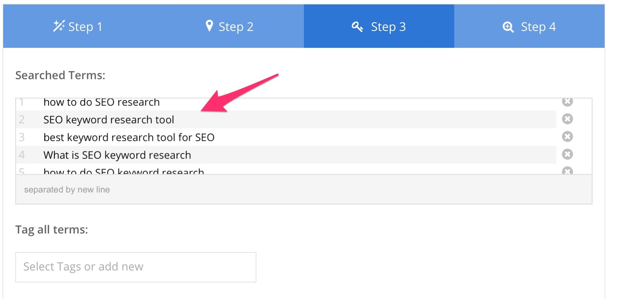Image resolution: width=644 pixels, height=299 pixels.
Task: Remove the fifth term using its X icon
Action: coord(567,171)
